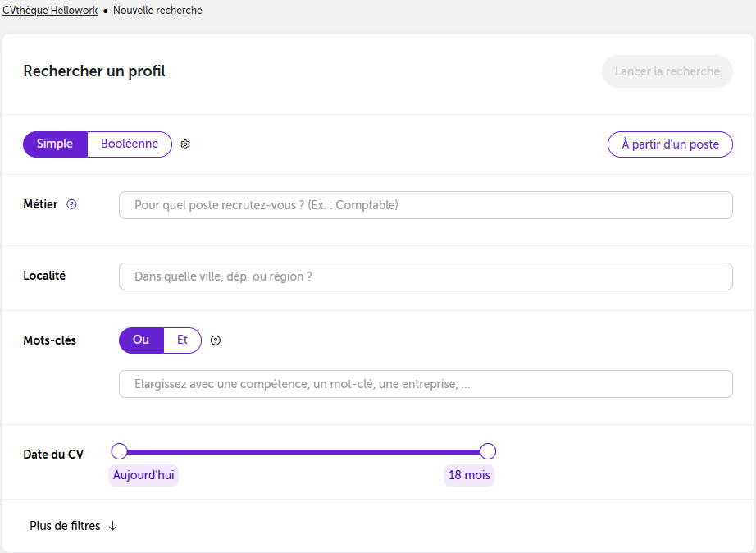Click the Métier help question-mark icon
Image resolution: width=756 pixels, height=553 pixels.
[x=71, y=204]
